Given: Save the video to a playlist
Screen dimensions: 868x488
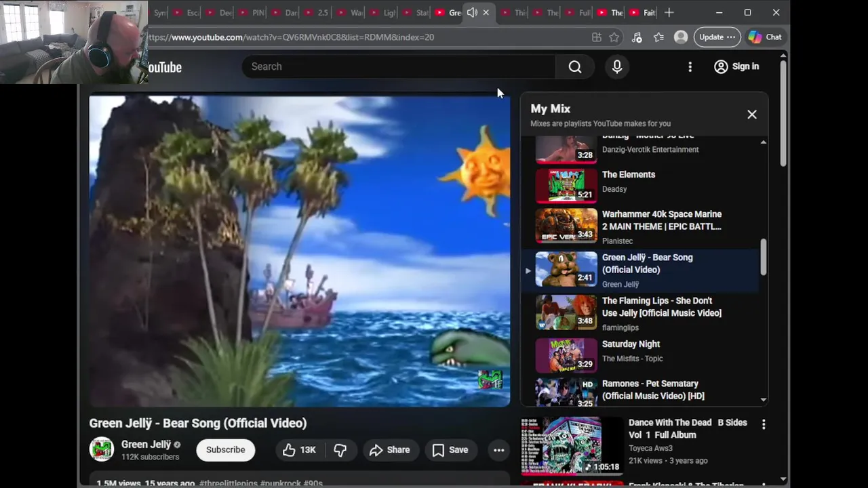Looking at the screenshot, I should [x=450, y=450].
